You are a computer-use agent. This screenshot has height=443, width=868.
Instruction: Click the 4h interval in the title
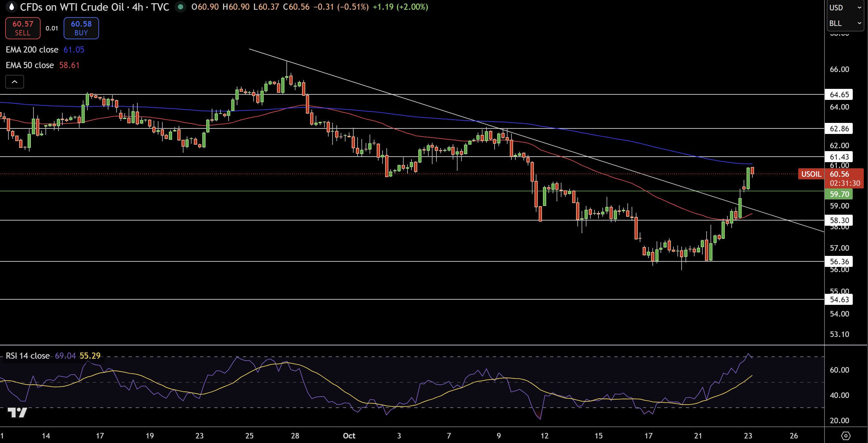point(137,7)
